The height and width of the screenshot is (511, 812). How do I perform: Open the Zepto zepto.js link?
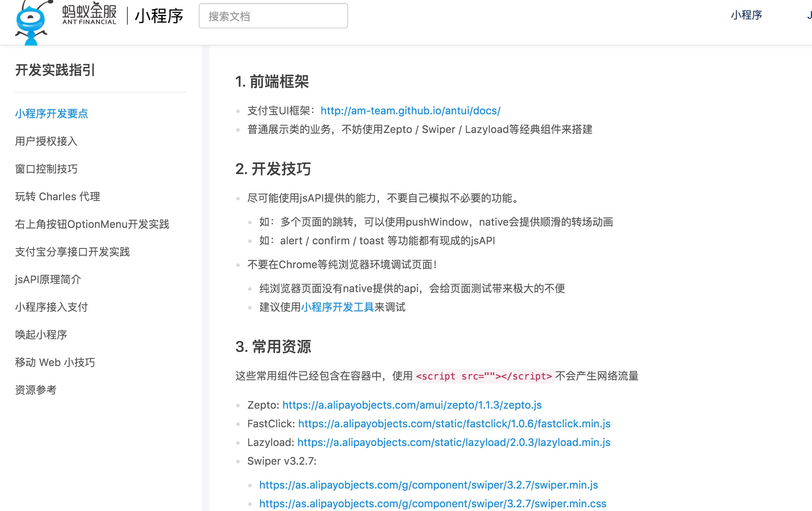tap(412, 405)
